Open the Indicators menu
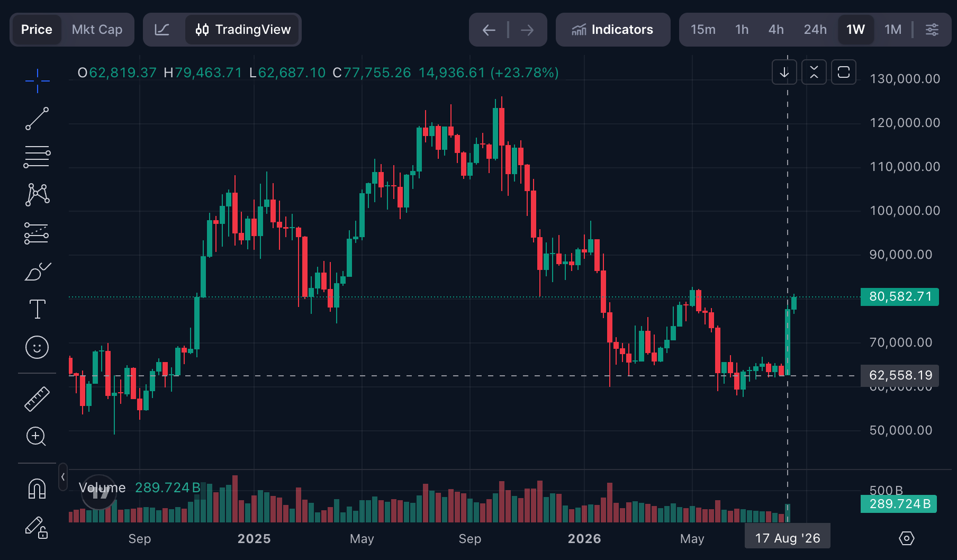Image resolution: width=957 pixels, height=560 pixels. click(x=613, y=30)
